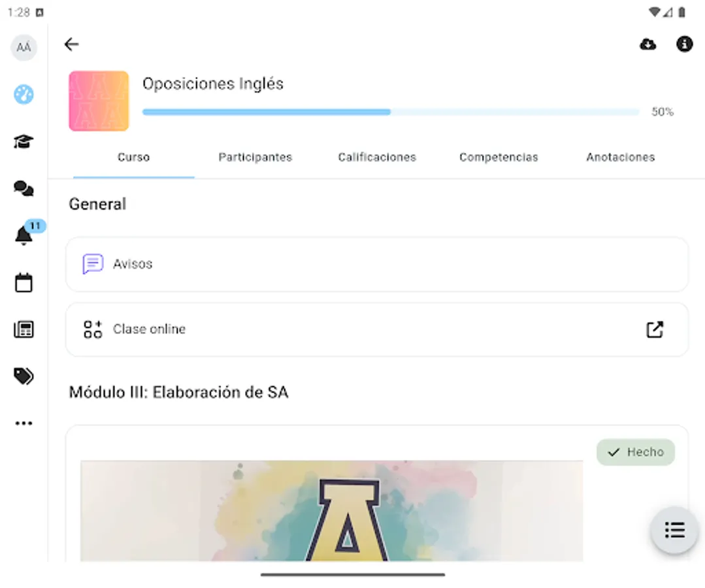Select the graduation cap courses icon
Viewport: 705px width, 588px height.
24,141
